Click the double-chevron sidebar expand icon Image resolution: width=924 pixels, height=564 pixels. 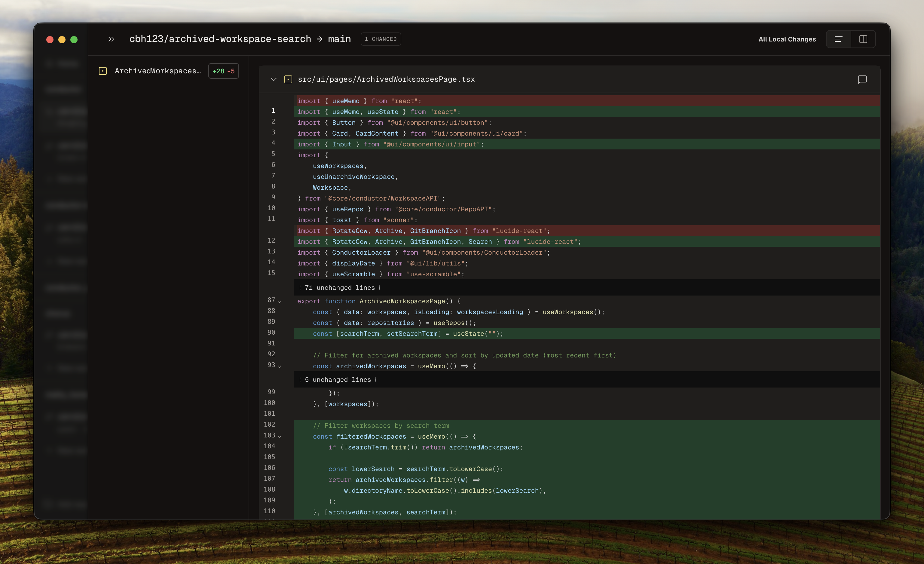point(111,39)
